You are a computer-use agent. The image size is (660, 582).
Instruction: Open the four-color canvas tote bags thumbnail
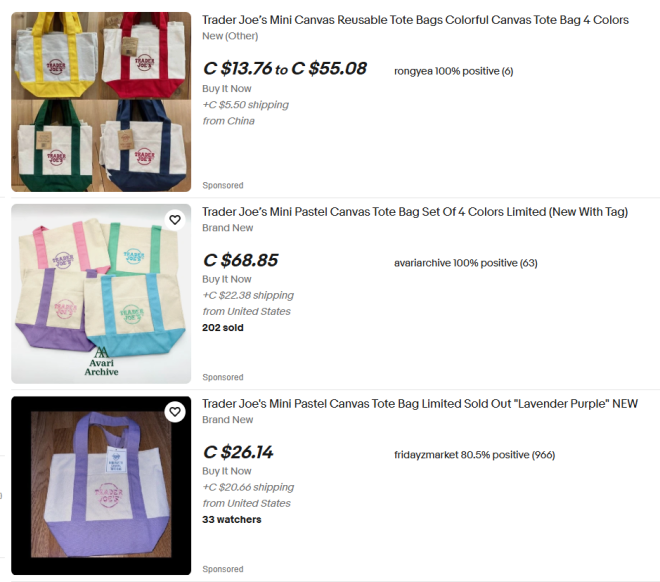coord(101,102)
